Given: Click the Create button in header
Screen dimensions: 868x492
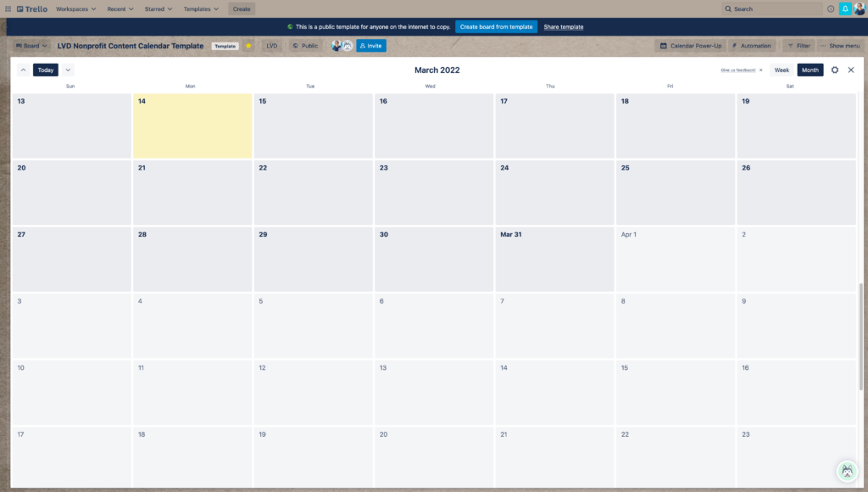Looking at the screenshot, I should [242, 8].
